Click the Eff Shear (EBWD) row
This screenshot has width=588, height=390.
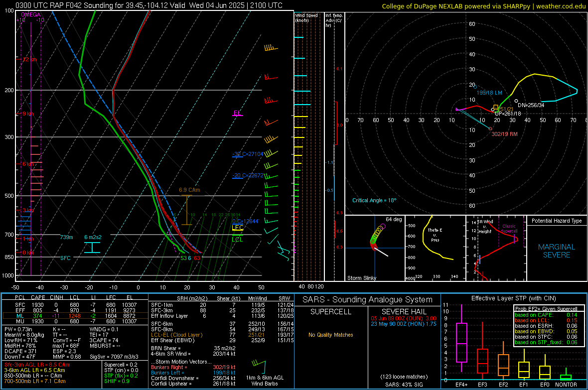222,341
